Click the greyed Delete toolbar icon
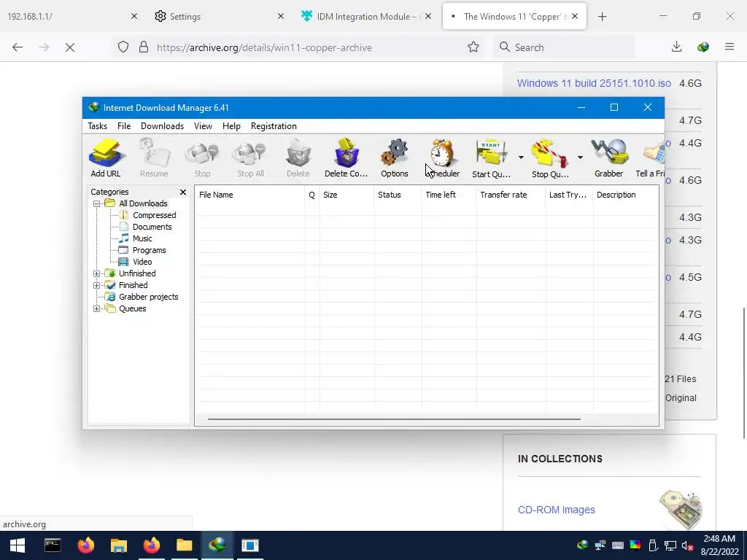Screen dimensions: 747x560 pyautogui.click(x=298, y=158)
